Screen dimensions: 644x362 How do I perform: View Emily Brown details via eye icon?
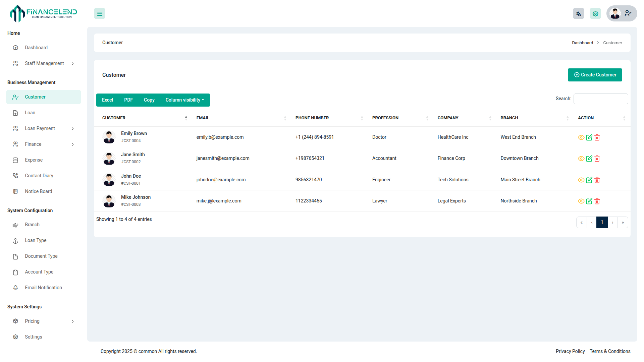(x=581, y=137)
